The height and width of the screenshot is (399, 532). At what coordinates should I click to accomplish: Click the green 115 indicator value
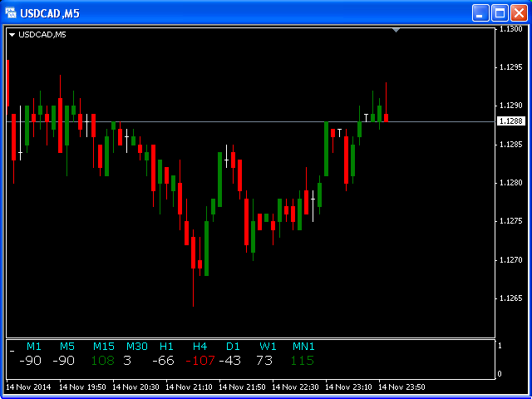tap(303, 361)
